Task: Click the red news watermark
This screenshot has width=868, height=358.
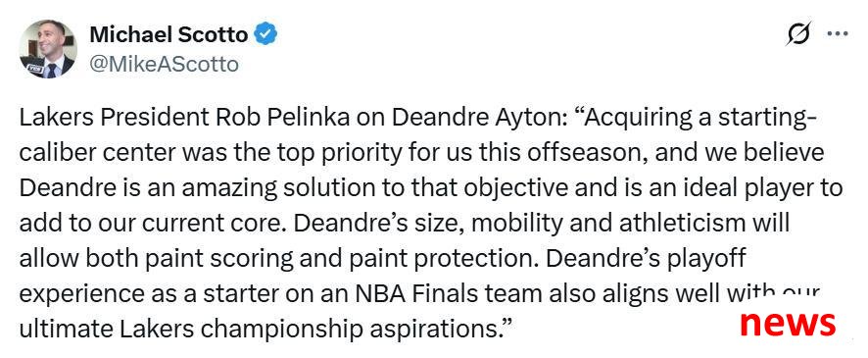Action: click(x=788, y=323)
